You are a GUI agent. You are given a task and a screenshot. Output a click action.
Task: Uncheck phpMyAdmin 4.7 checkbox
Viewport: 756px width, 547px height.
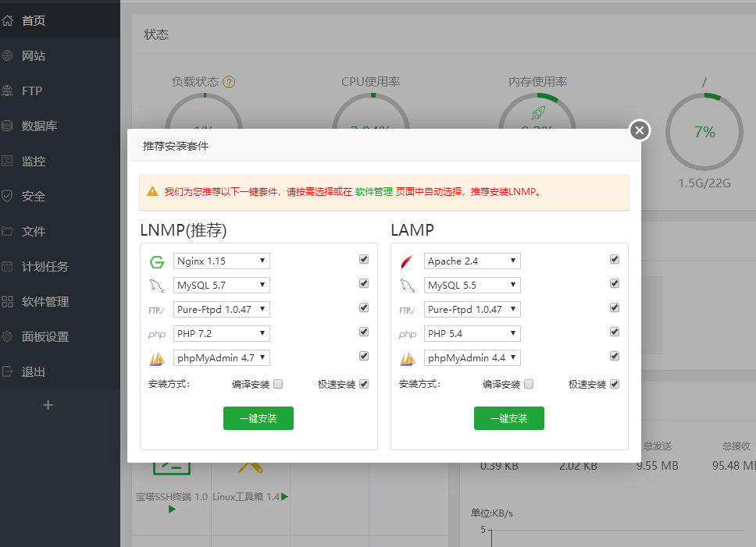(x=364, y=356)
